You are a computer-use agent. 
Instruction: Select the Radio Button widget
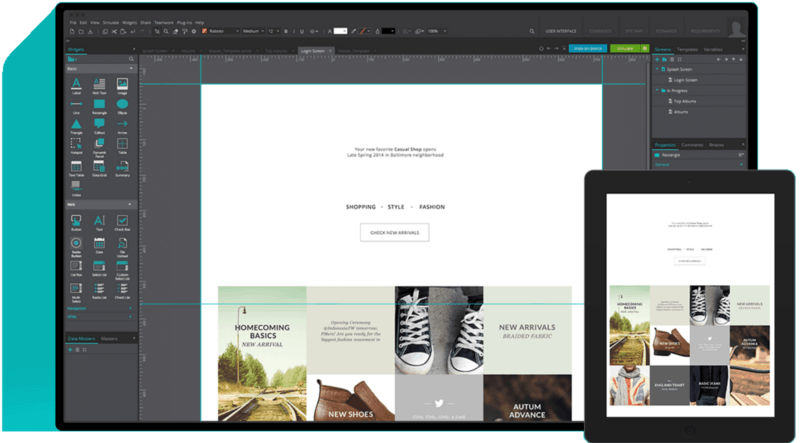76,247
